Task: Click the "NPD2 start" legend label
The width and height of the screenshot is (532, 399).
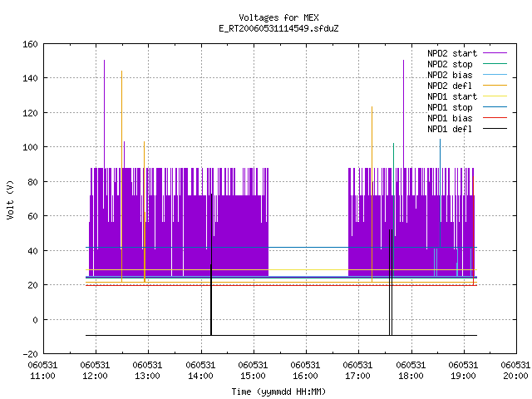Action: [x=452, y=53]
